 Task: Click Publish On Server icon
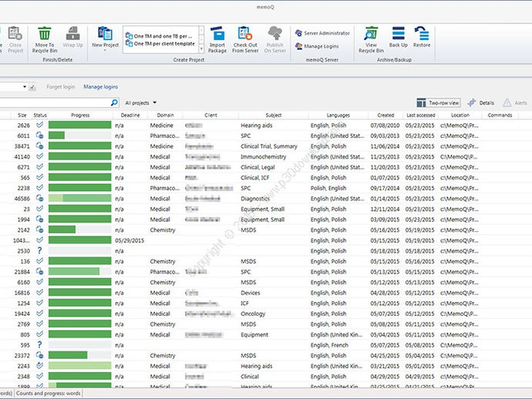[274, 34]
